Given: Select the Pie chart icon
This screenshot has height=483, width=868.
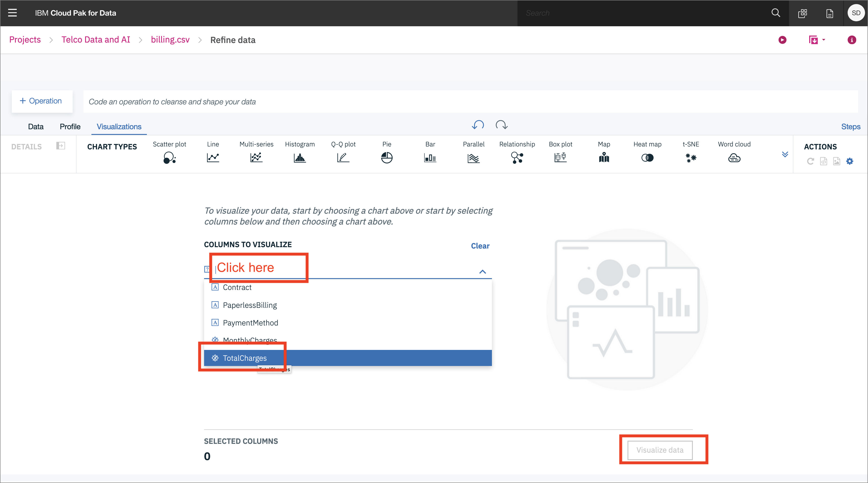Looking at the screenshot, I should [386, 157].
